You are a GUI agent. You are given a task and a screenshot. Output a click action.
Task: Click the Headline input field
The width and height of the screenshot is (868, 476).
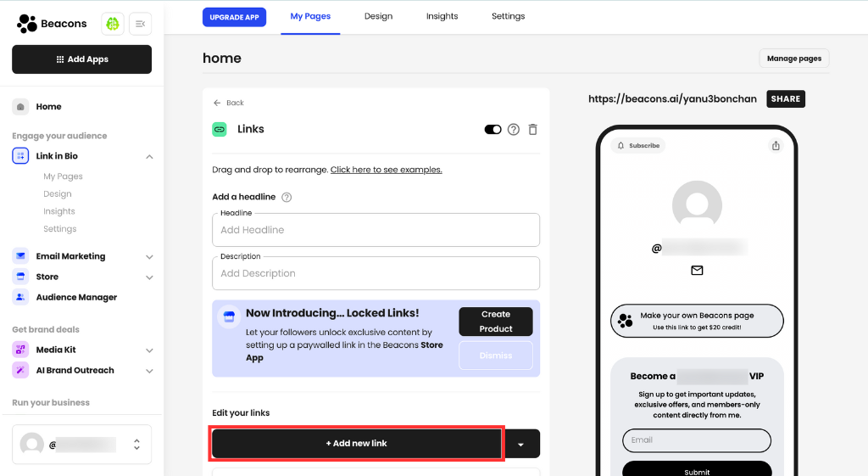[376, 230]
